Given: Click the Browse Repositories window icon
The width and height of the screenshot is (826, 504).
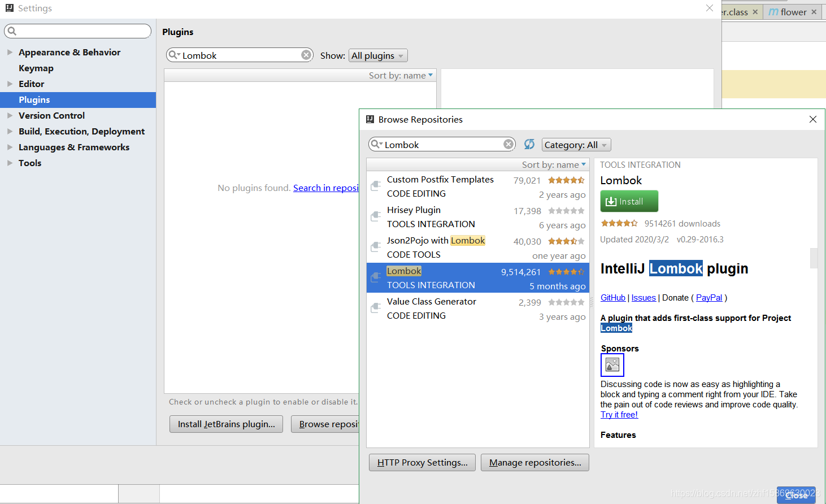Looking at the screenshot, I should pos(370,119).
